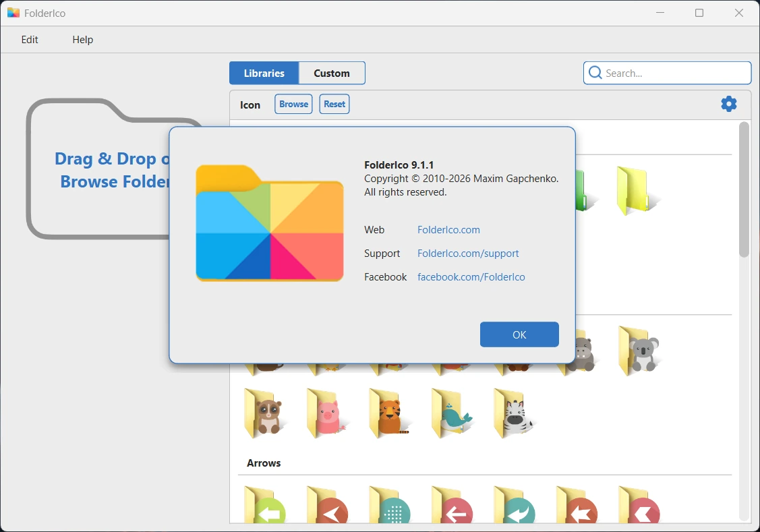The height and width of the screenshot is (532, 760).
Task: Click the "Icon" label in the toolbar
Action: pyautogui.click(x=250, y=105)
